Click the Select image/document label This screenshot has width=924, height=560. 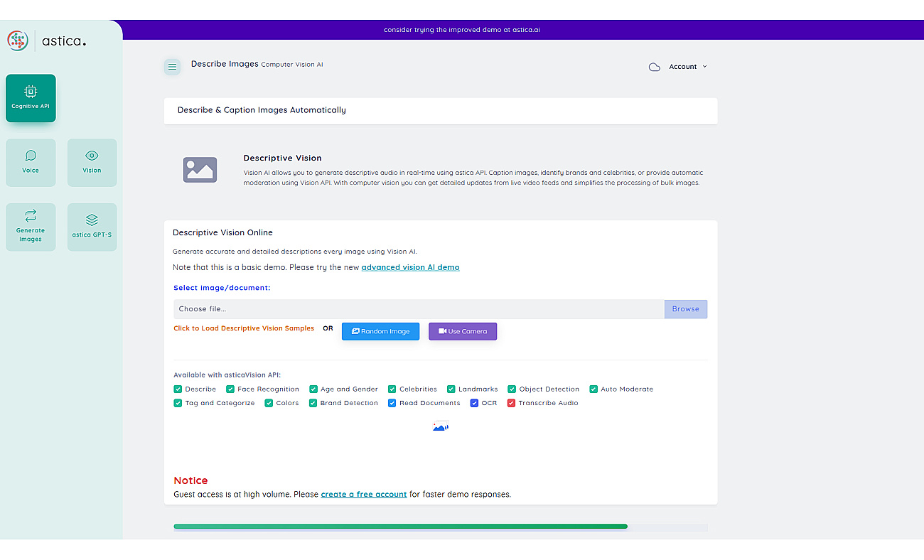click(x=222, y=288)
